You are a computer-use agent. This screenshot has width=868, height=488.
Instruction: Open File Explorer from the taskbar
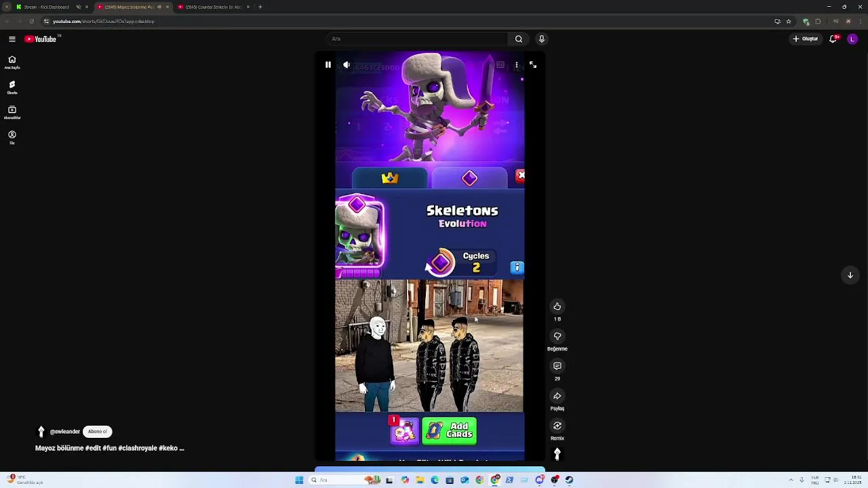click(x=420, y=480)
